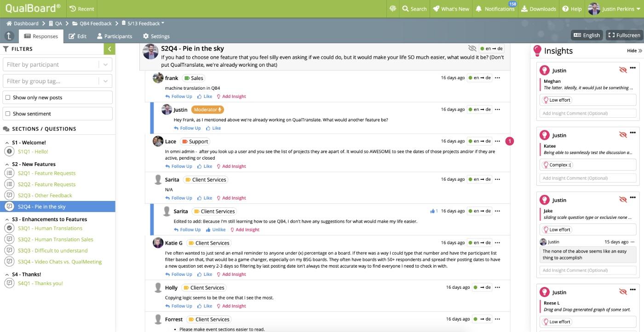Enter Fullscreen mode
This screenshot has width=644, height=332.
point(624,34)
